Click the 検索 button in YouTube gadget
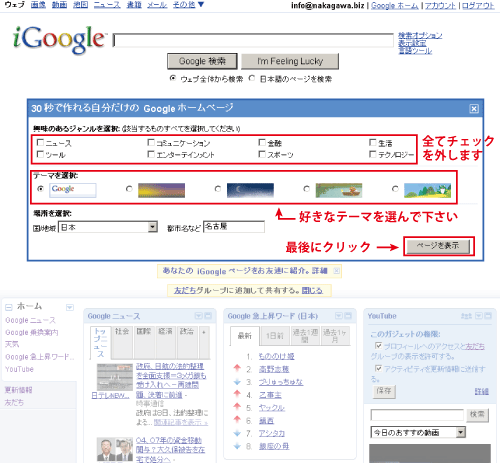Image resolution: width=500 pixels, height=463 pixels. tap(477, 415)
